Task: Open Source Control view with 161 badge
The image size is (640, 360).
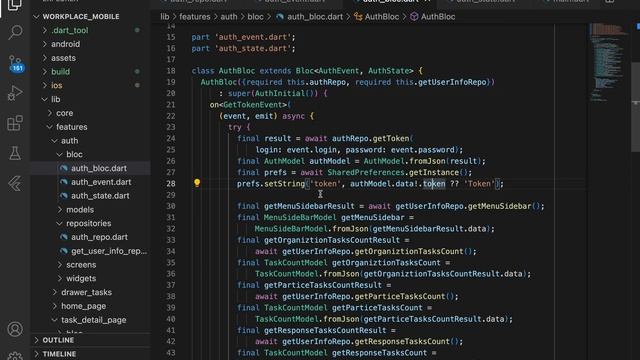Action: [16, 64]
